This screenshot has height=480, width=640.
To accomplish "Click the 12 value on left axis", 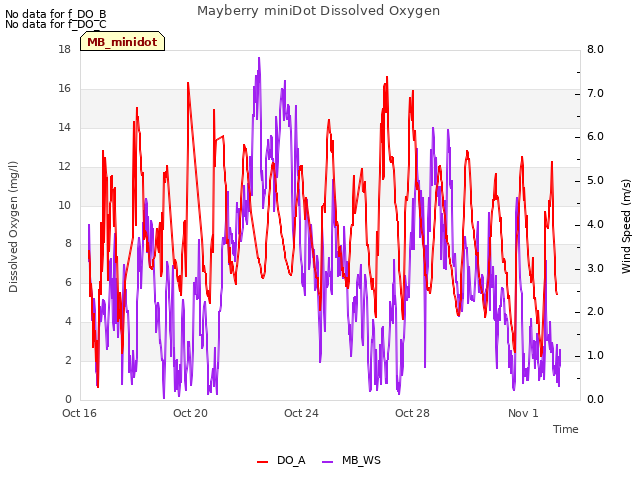I will coord(64,166).
